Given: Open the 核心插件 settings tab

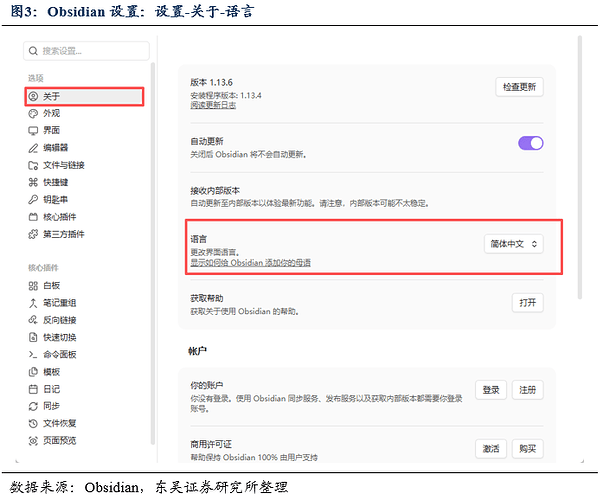Looking at the screenshot, I should tap(84, 217).
